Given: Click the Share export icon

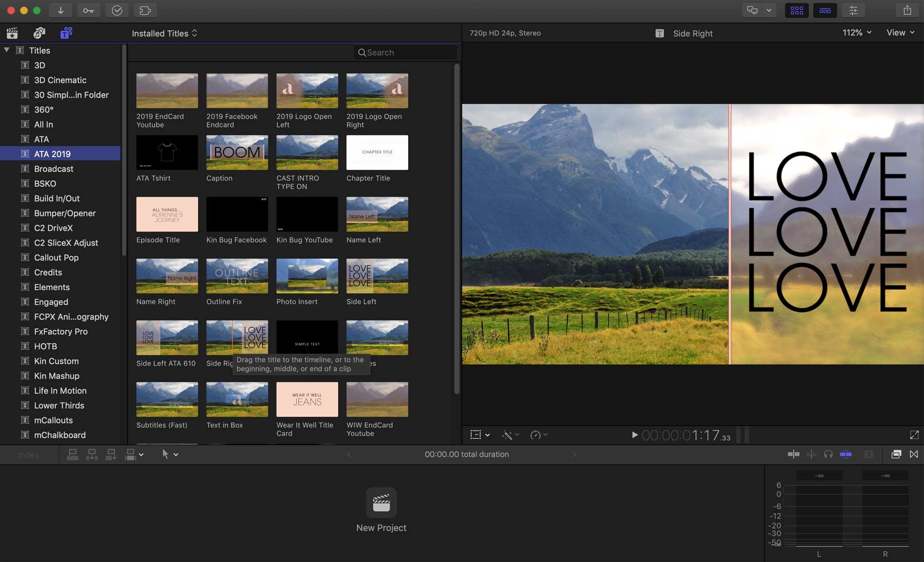Looking at the screenshot, I should click(907, 10).
